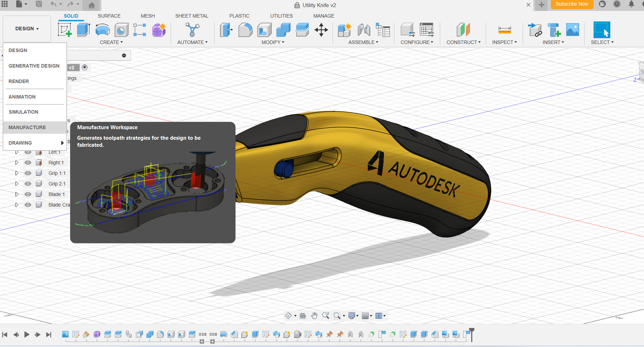
Task: Hide the Right:1 component
Action: pyautogui.click(x=28, y=163)
